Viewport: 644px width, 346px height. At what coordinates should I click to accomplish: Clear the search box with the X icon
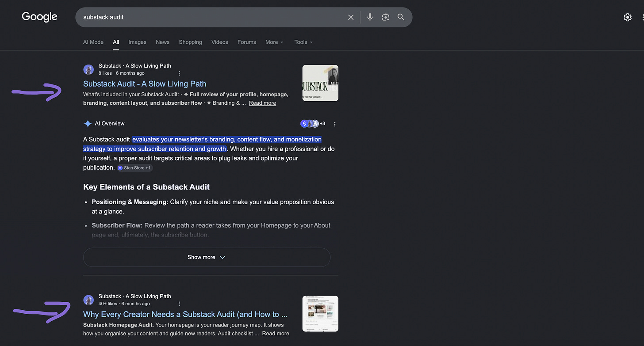click(x=351, y=17)
